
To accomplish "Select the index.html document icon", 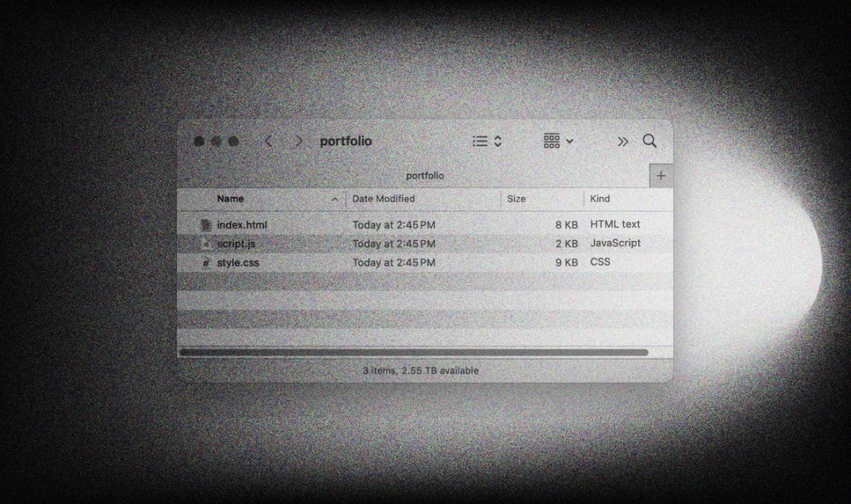I will [206, 224].
